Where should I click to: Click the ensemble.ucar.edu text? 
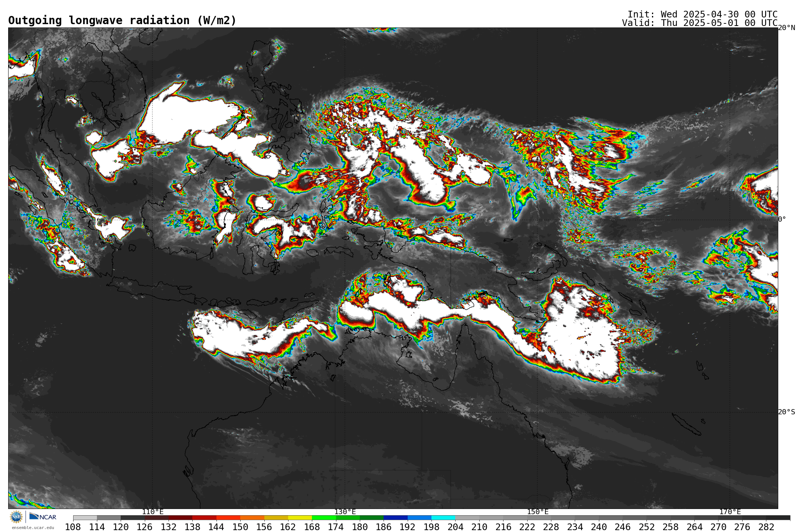[33, 528]
